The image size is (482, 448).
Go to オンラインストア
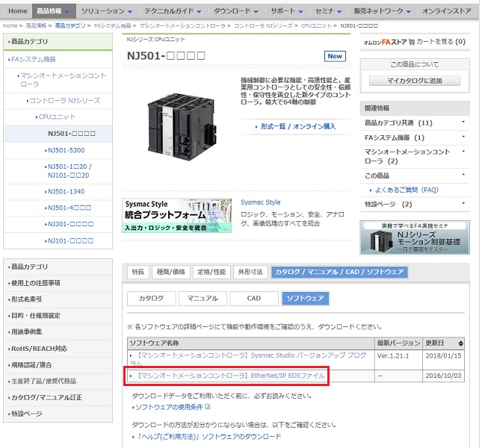coord(446,11)
